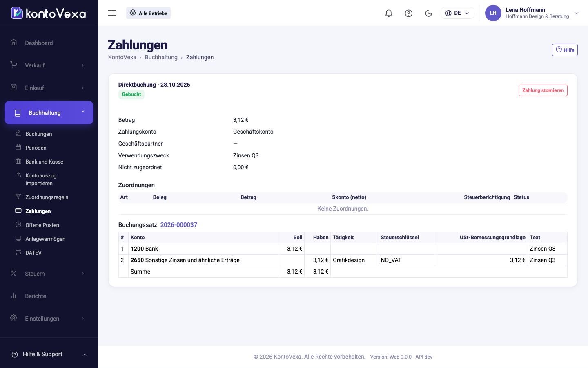The height and width of the screenshot is (368, 588).
Task: Click the DATEV exchange arrows icon
Action: click(18, 252)
